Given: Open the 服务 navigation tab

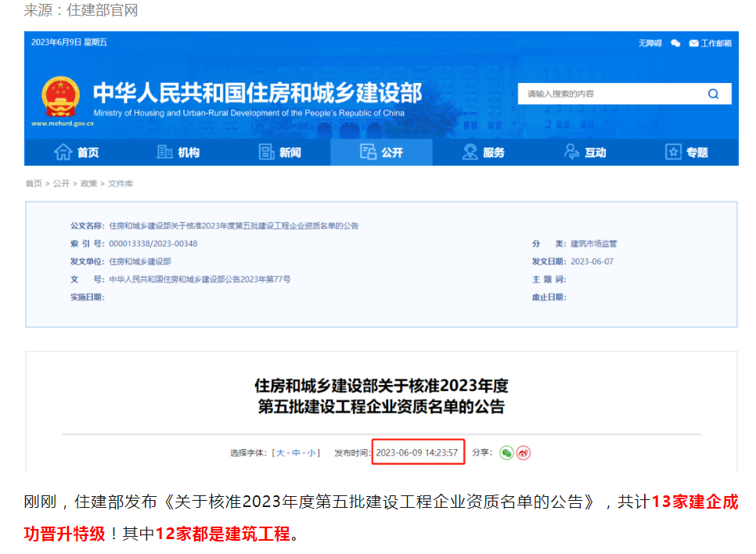Looking at the screenshot, I should [483, 153].
